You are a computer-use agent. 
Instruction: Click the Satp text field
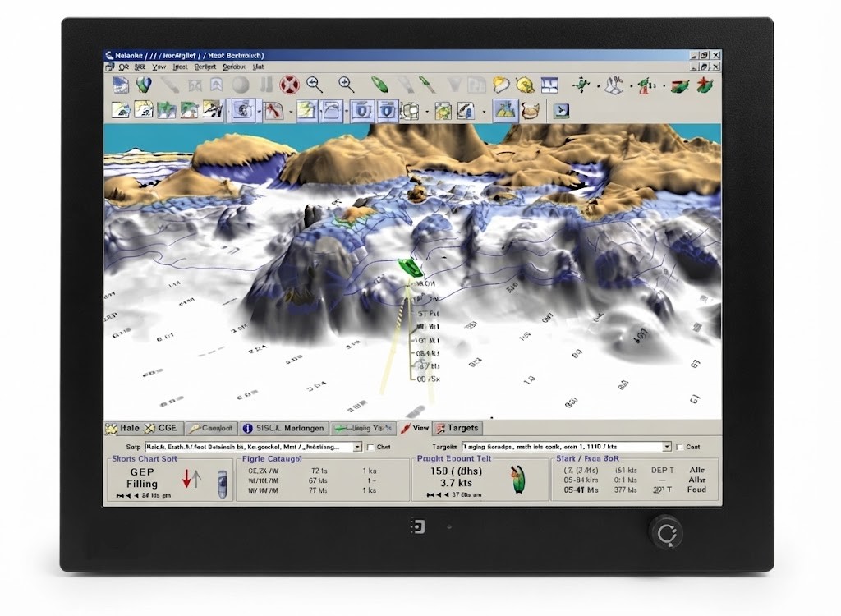249,447
